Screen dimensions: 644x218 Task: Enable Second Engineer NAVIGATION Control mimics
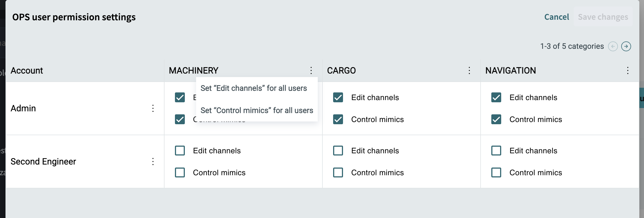pyautogui.click(x=496, y=172)
